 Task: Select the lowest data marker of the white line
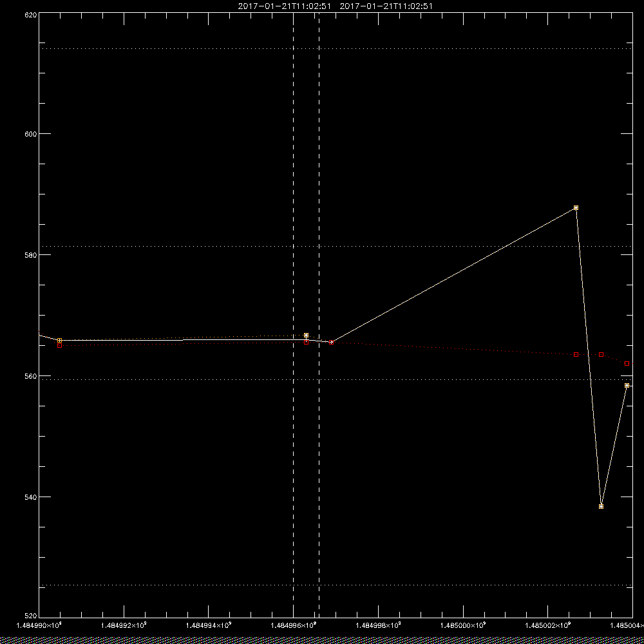(x=601, y=506)
